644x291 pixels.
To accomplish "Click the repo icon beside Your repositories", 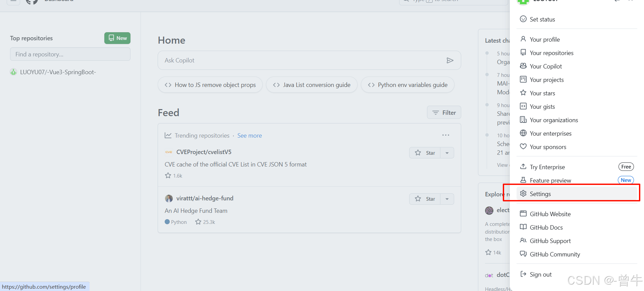I will pos(523,52).
